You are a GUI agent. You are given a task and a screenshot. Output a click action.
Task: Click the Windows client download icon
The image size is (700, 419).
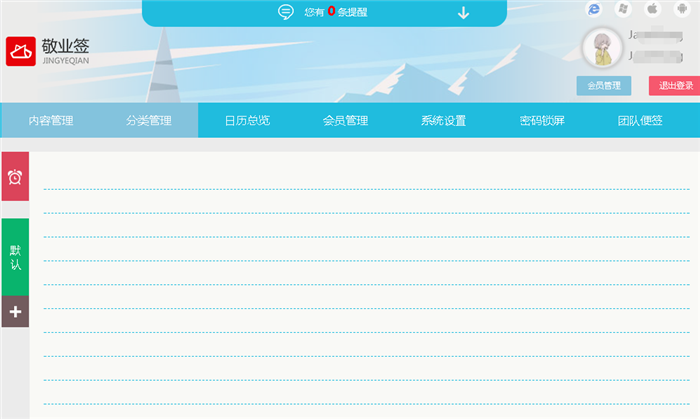pos(623,9)
